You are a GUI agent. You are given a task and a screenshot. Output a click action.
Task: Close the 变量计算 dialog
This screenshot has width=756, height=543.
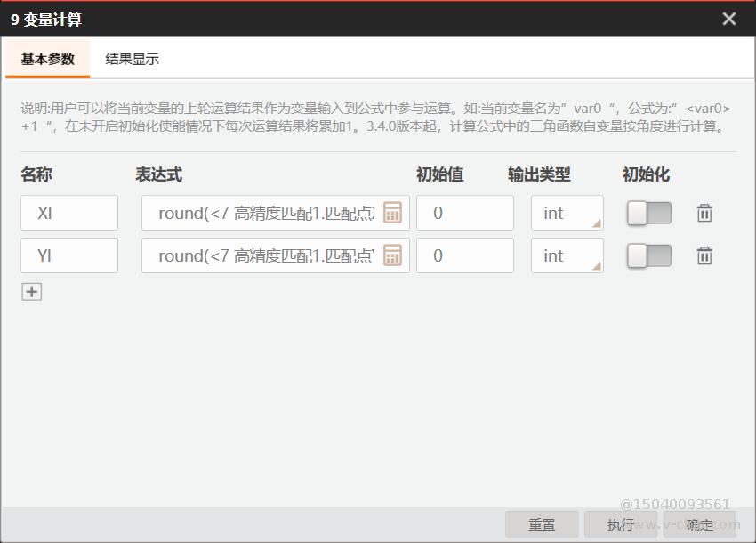point(729,19)
